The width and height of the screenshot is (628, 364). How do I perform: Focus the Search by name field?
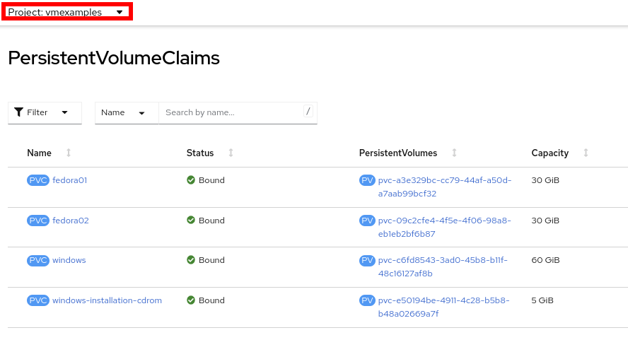point(230,112)
